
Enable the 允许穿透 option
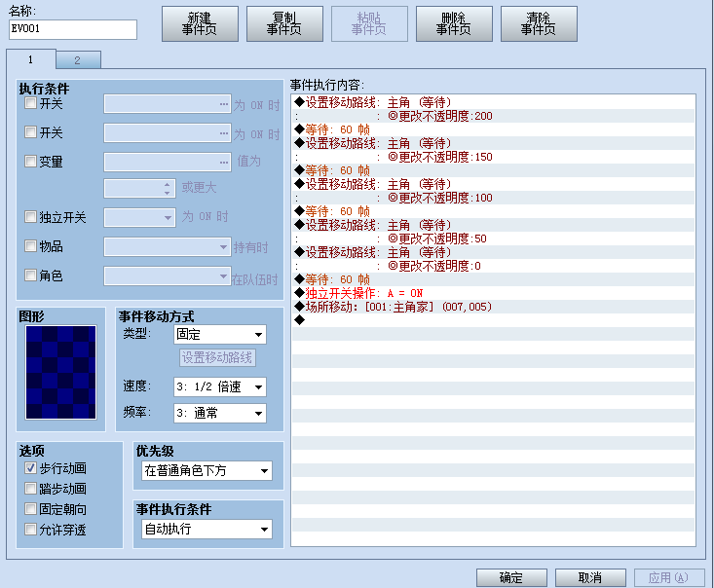[30, 530]
